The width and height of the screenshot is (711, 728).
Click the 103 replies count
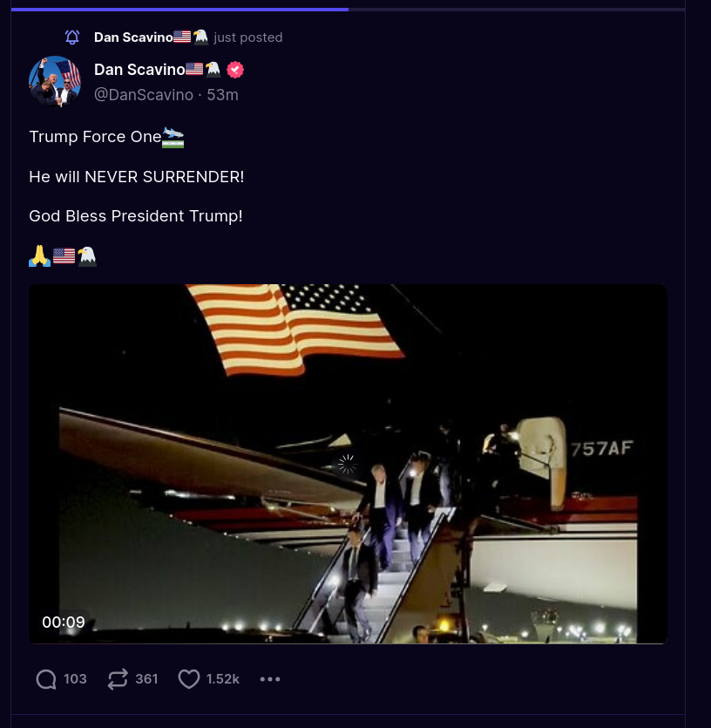[75, 679]
